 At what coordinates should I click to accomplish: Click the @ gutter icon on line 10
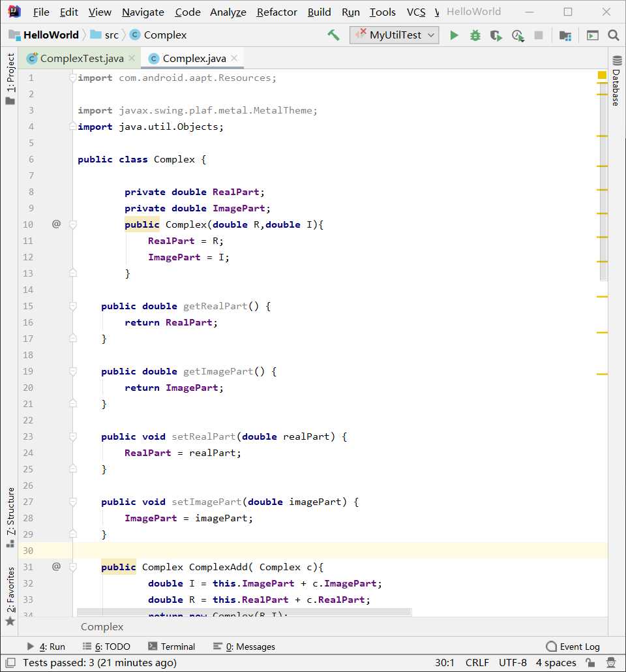pos(56,224)
